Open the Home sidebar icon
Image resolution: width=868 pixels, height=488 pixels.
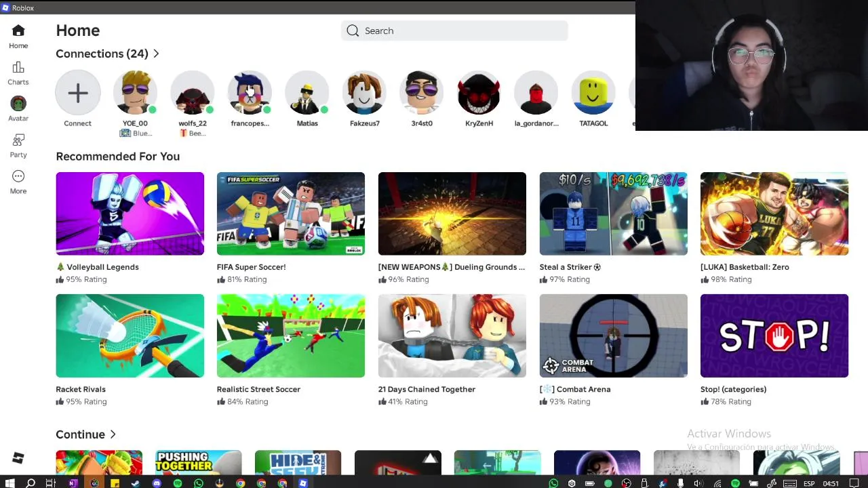coord(18,30)
